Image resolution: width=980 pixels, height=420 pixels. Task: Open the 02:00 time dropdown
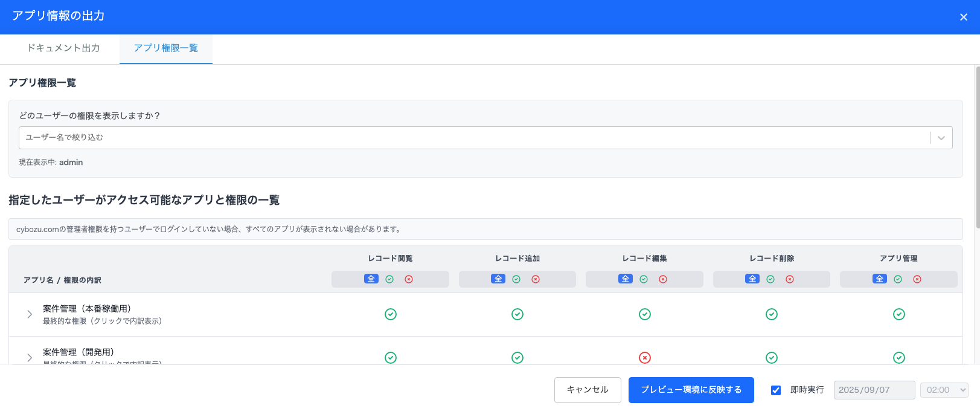pyautogui.click(x=944, y=390)
